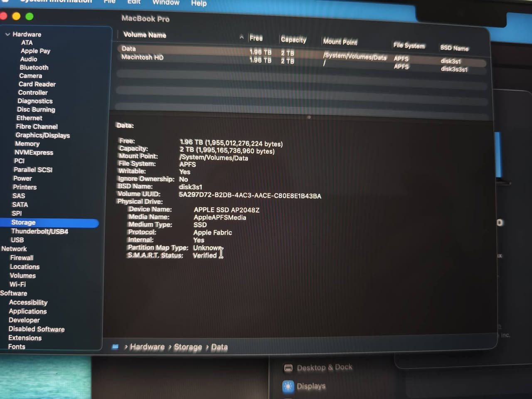Select Applications under Software

27,311
